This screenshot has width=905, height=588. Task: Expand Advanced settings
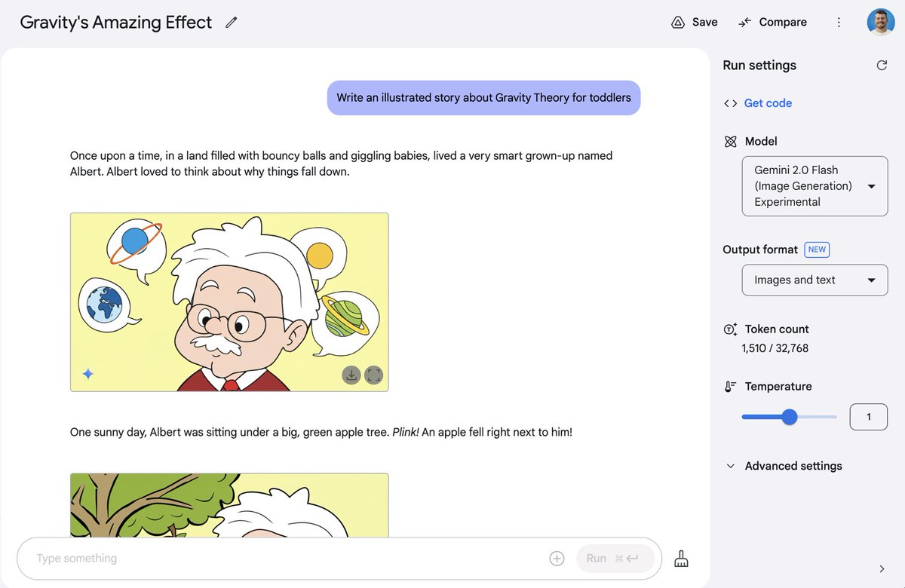pos(784,466)
